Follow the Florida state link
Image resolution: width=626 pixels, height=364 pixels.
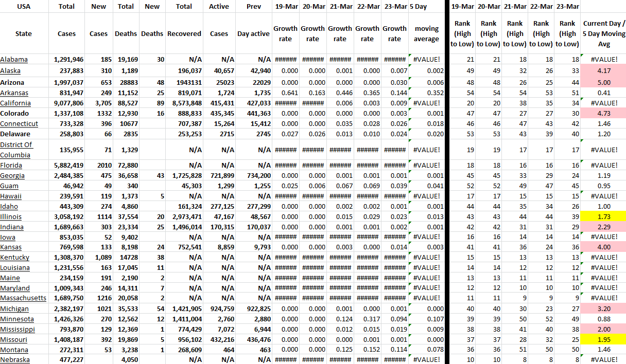point(11,165)
